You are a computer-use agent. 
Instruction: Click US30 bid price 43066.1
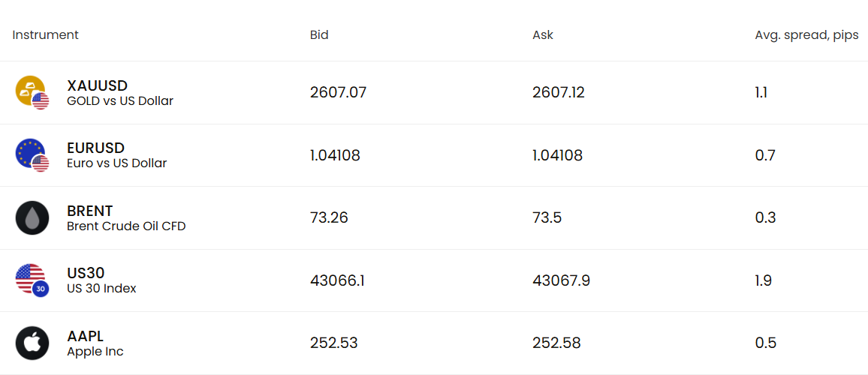[337, 280]
